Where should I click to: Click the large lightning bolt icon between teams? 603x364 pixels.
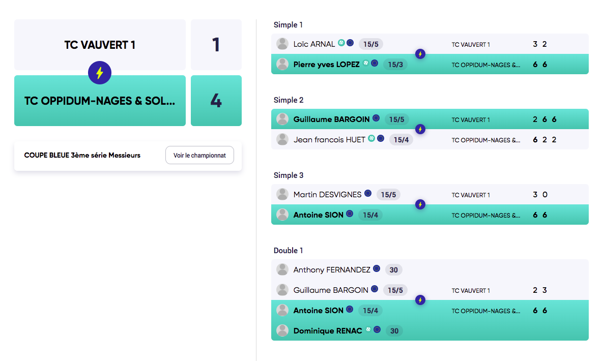click(100, 73)
